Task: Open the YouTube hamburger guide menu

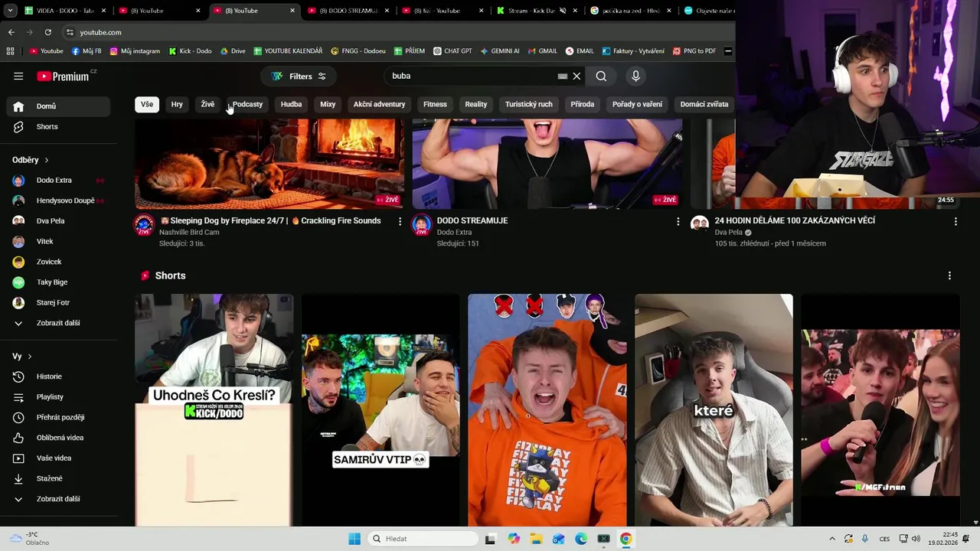Action: tap(18, 76)
